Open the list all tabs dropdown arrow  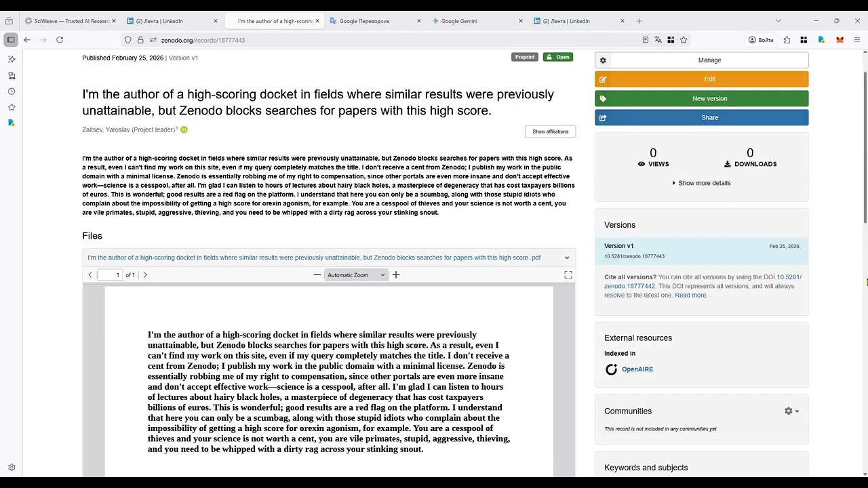pos(778,21)
